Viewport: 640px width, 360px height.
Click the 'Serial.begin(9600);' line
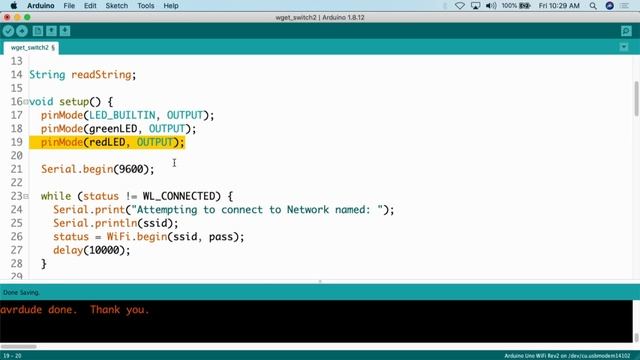coord(98,169)
